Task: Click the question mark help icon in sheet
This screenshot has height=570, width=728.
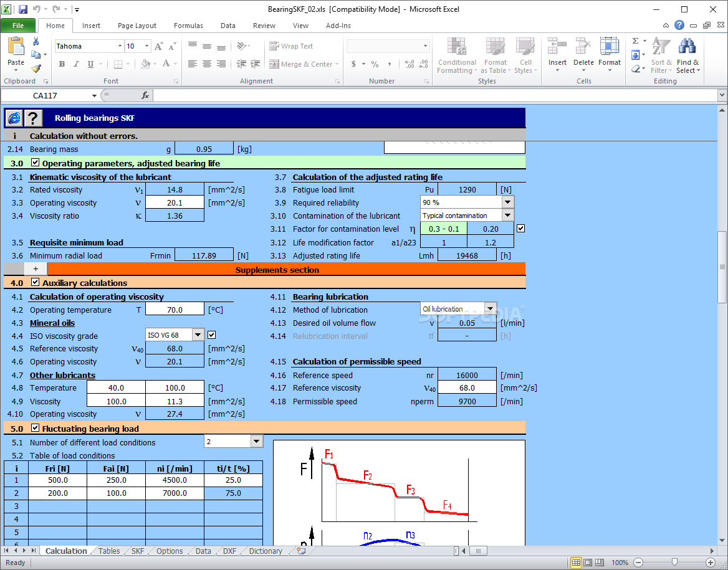Action: 33,118
